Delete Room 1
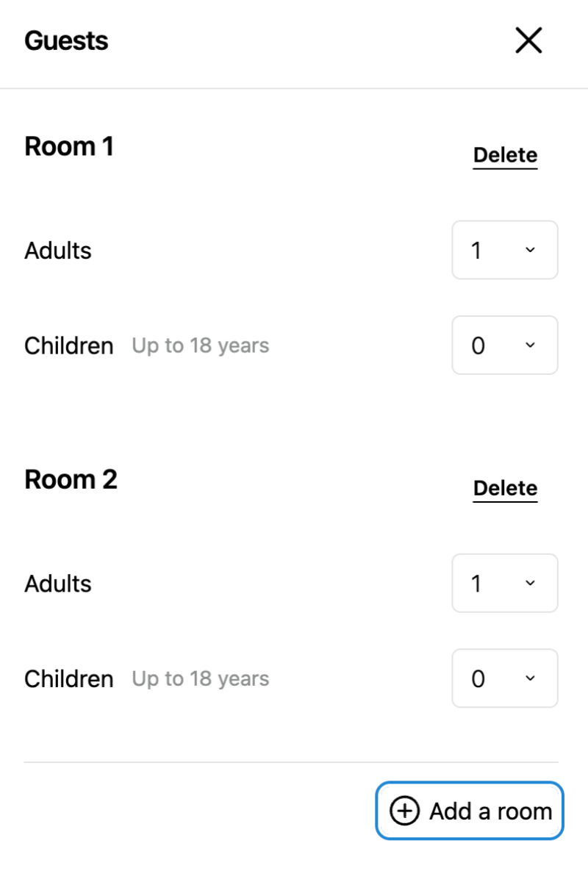 click(505, 155)
